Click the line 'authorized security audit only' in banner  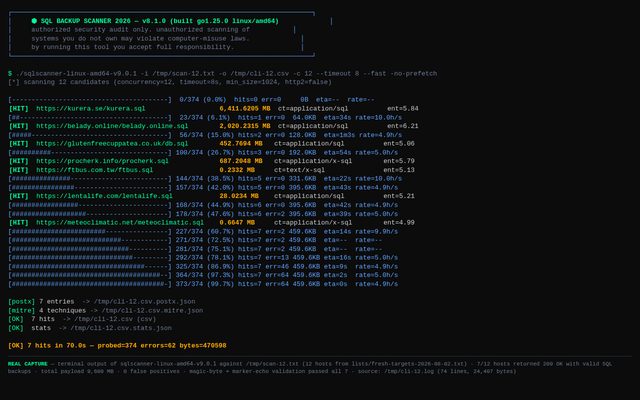pos(140,30)
